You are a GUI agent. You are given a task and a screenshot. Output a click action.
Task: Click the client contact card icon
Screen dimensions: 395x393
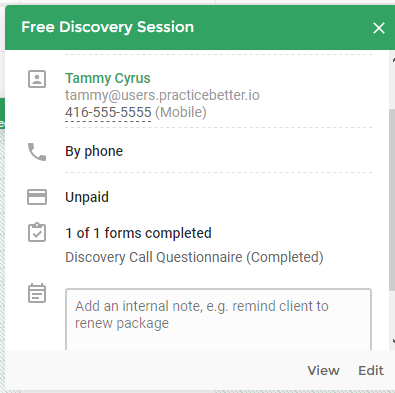[x=37, y=79]
